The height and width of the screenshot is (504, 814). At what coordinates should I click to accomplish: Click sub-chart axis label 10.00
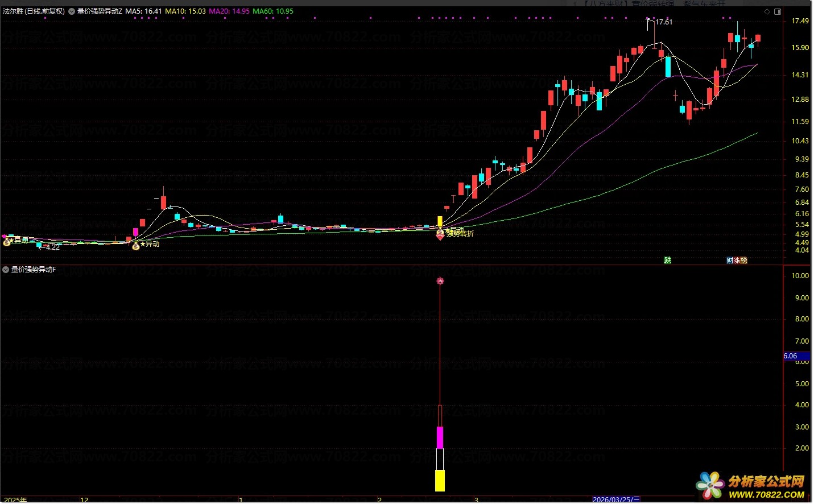(800, 276)
